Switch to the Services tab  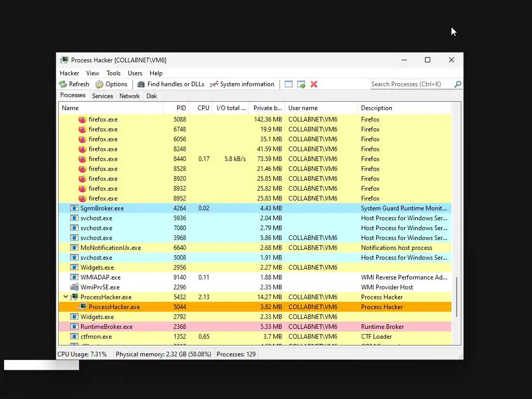click(102, 96)
